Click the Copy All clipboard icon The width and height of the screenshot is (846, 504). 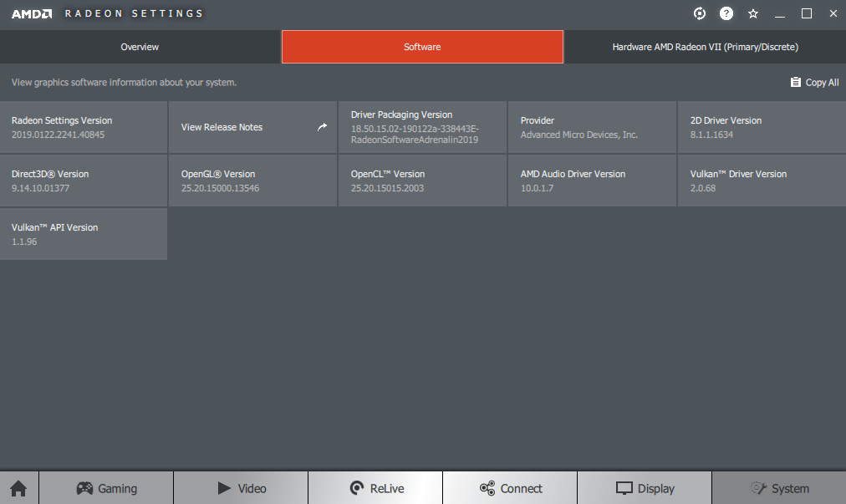(795, 82)
